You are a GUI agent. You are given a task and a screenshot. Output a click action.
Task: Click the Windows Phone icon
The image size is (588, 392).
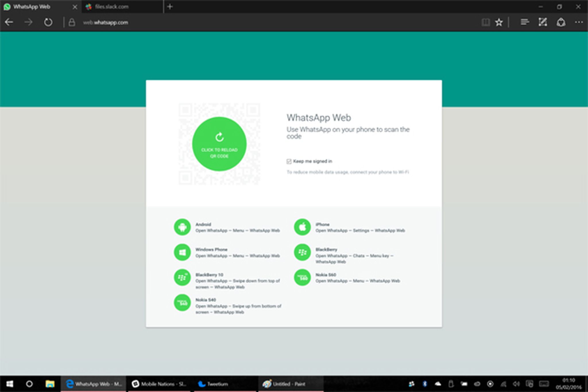(182, 252)
